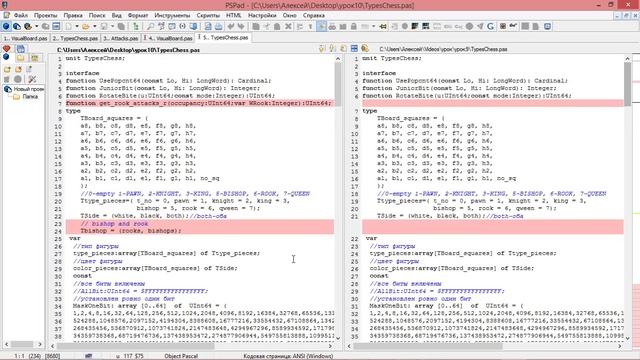The width and height of the screenshot is (640, 360).
Task: Click the magnifier Find icon in toolbar
Action: (x=151, y=27)
